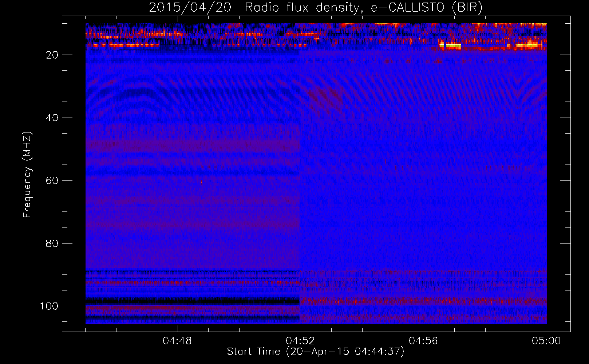Click the 05:00 time tick label
Screen dimensions: 589x364
[546, 341]
